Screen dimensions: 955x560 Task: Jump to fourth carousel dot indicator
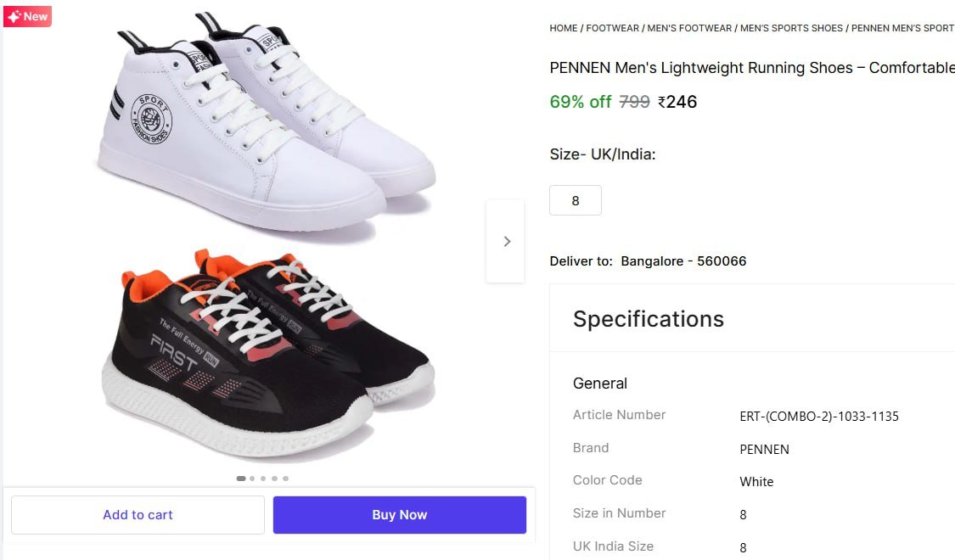(274, 479)
